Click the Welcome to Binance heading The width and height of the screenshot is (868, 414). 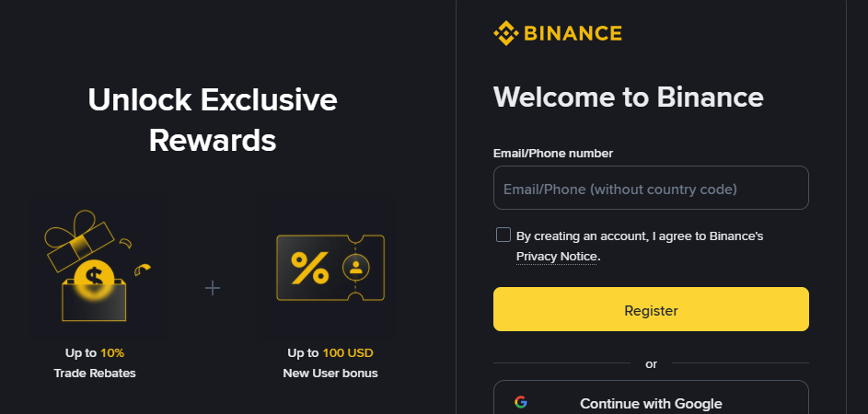point(629,97)
